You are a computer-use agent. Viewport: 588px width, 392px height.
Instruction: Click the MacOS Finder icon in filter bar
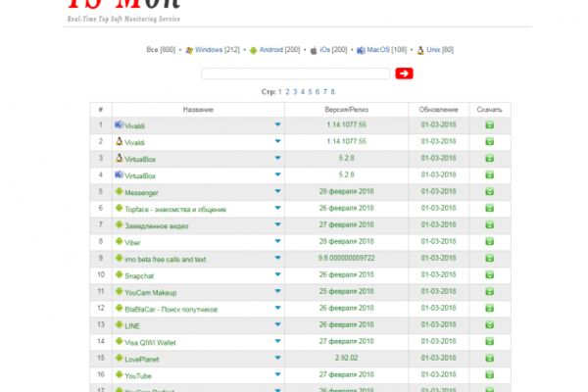click(x=361, y=50)
